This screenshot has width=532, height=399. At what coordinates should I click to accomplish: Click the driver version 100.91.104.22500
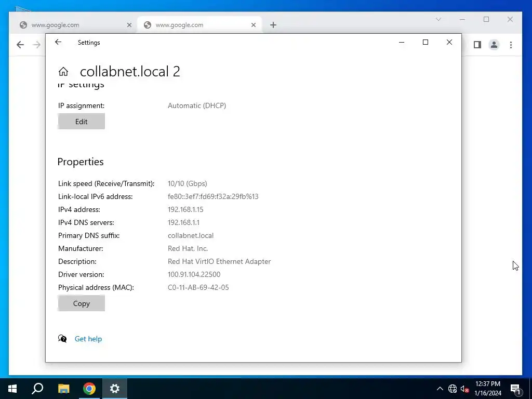click(194, 274)
